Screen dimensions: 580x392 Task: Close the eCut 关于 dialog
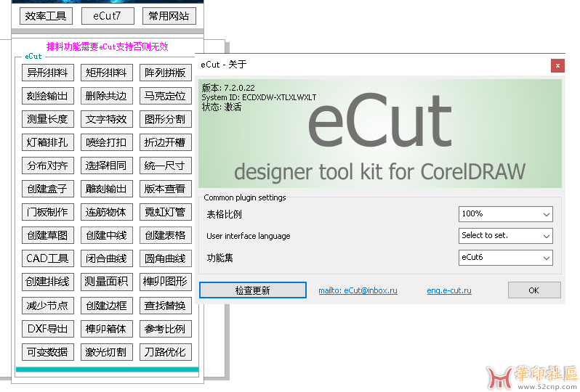[557, 66]
